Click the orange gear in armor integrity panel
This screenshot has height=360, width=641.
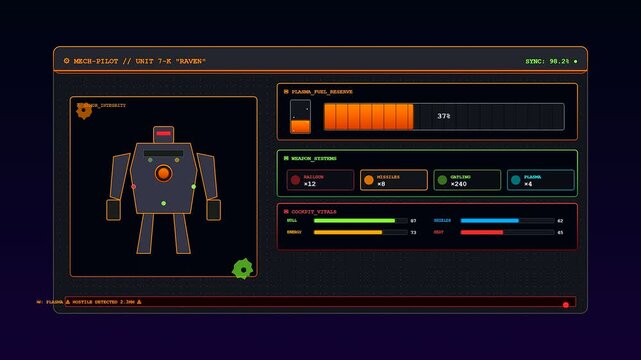coord(84,111)
